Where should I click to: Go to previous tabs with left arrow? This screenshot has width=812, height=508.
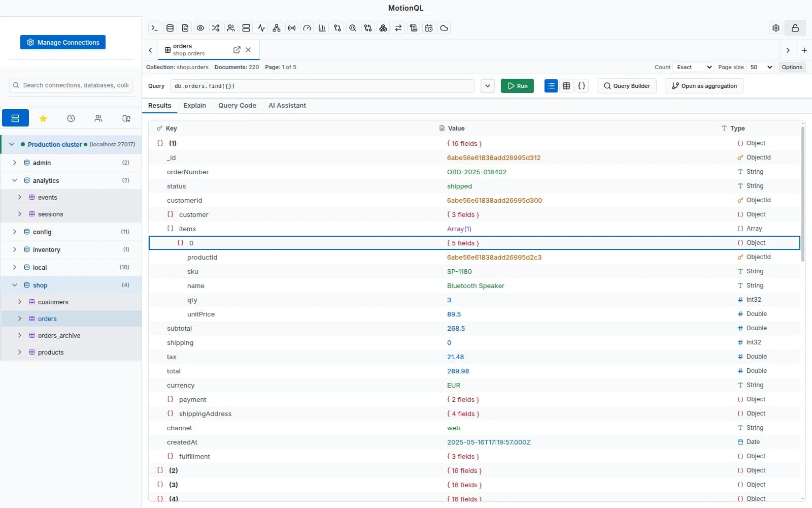(x=150, y=50)
